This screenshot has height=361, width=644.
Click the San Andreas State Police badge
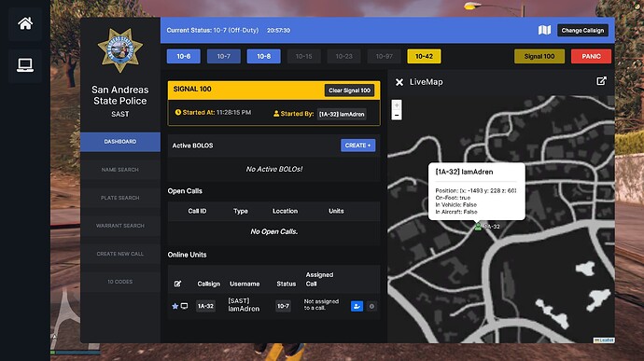[119, 50]
